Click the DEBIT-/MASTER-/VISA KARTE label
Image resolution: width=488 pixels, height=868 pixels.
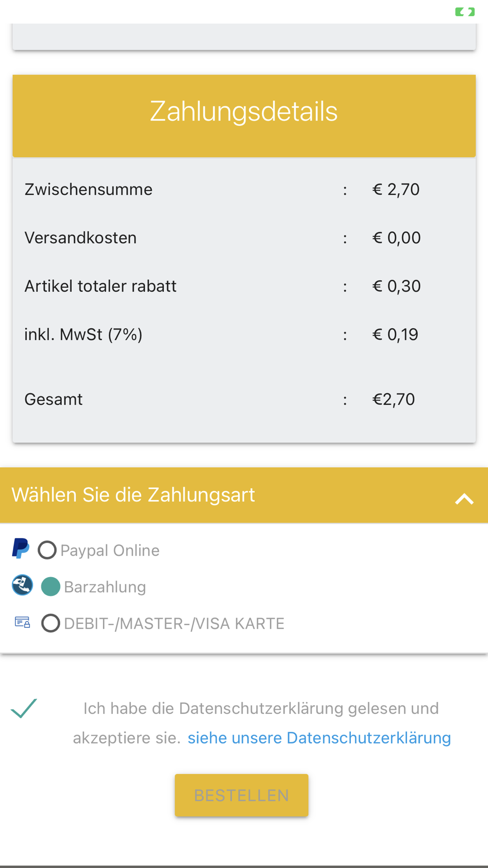tap(174, 623)
